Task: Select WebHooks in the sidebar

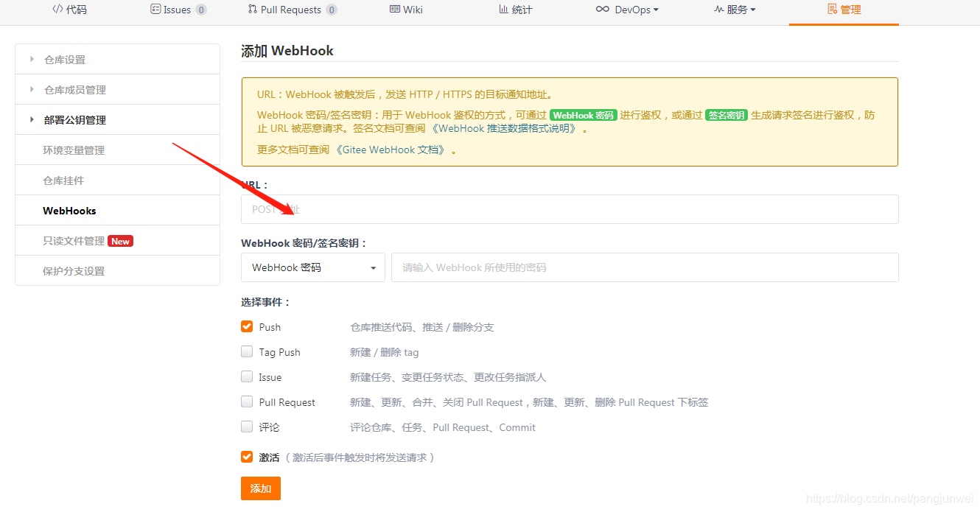Action: 118,210
